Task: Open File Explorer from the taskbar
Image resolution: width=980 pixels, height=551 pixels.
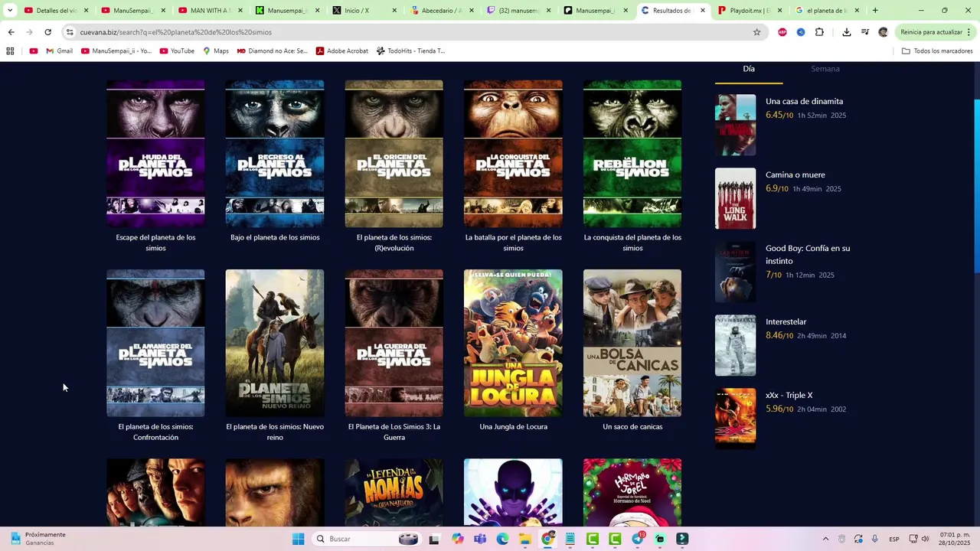Action: pos(525,539)
